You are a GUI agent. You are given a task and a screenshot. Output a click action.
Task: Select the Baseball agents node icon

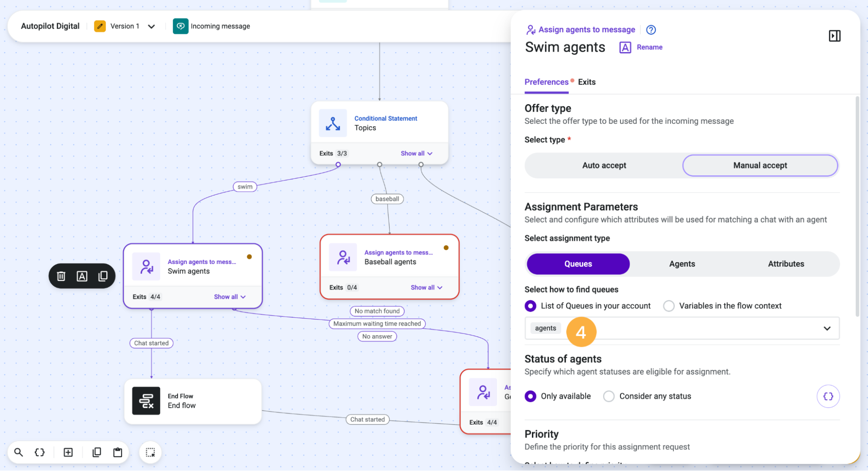click(x=343, y=257)
